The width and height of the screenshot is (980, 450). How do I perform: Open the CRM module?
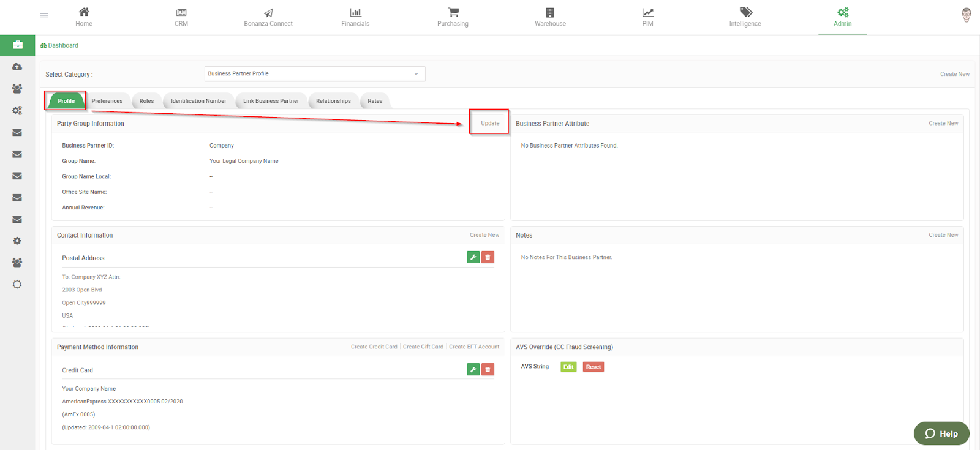(181, 17)
